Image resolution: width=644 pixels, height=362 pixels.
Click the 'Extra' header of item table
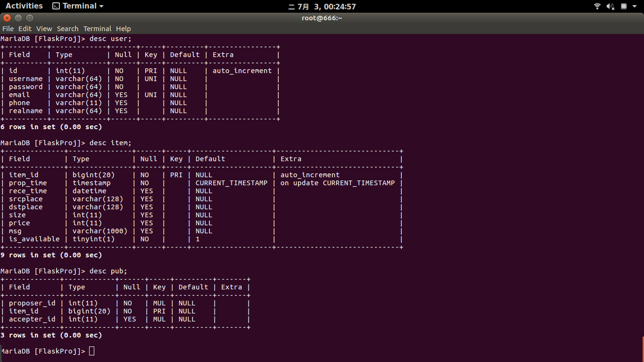[x=291, y=159]
